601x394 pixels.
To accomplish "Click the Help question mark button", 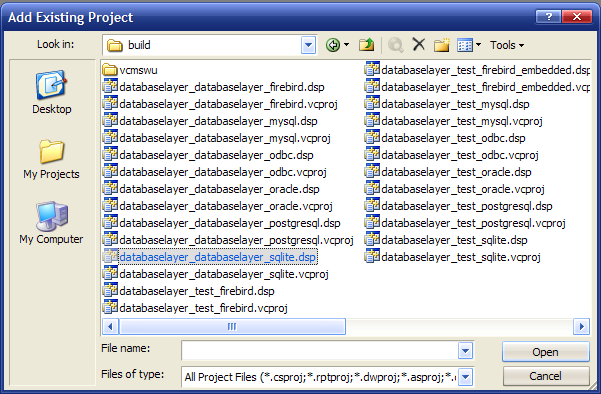I will 548,16.
